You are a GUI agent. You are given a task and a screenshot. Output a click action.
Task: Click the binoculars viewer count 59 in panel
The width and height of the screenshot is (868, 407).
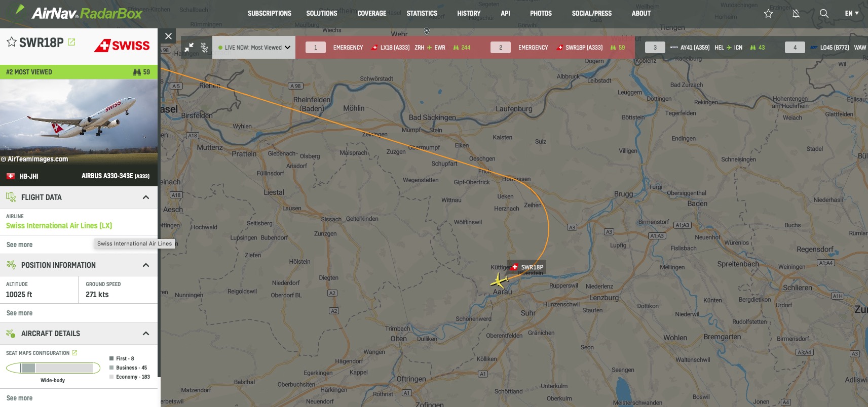[x=141, y=72]
